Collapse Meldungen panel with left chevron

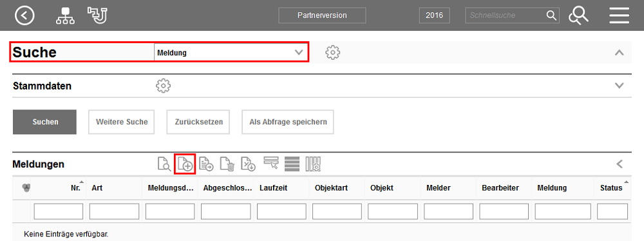620,164
